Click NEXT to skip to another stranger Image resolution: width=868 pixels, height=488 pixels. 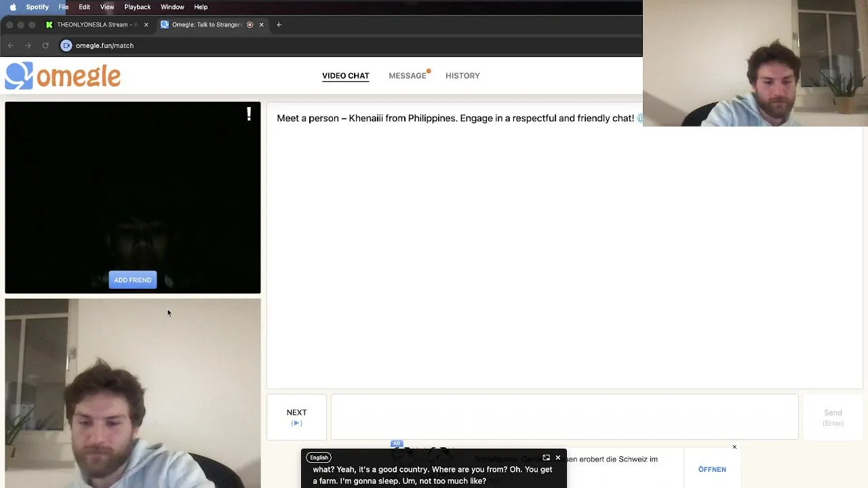tap(296, 417)
